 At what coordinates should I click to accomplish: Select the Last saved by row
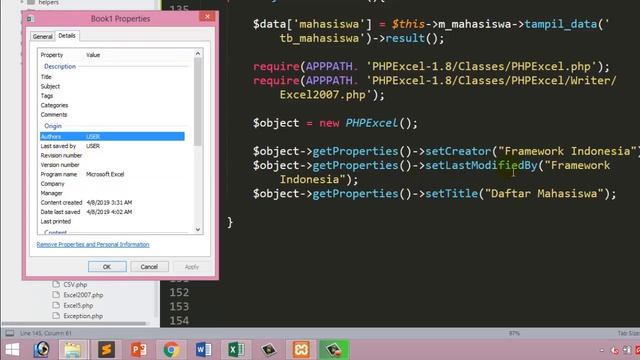pos(112,146)
